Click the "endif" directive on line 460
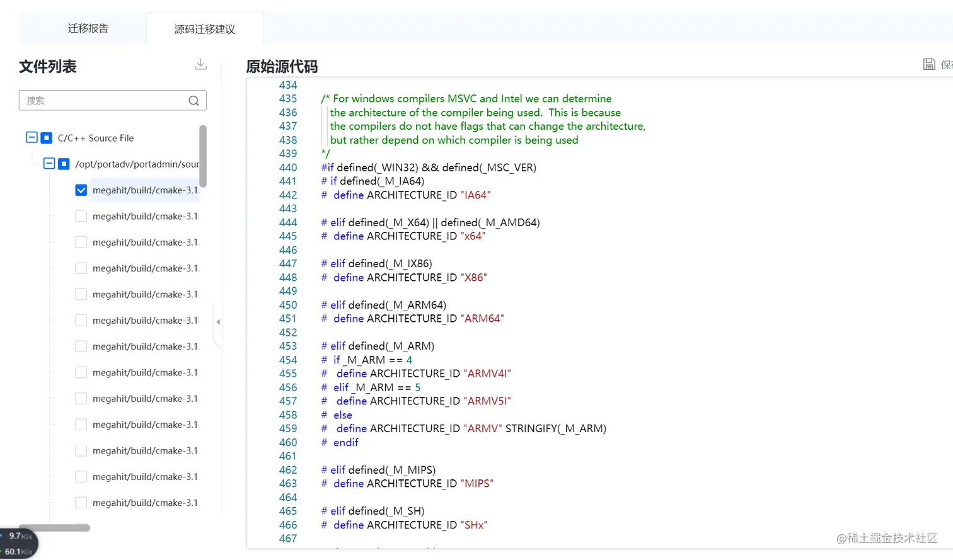 coord(346,443)
